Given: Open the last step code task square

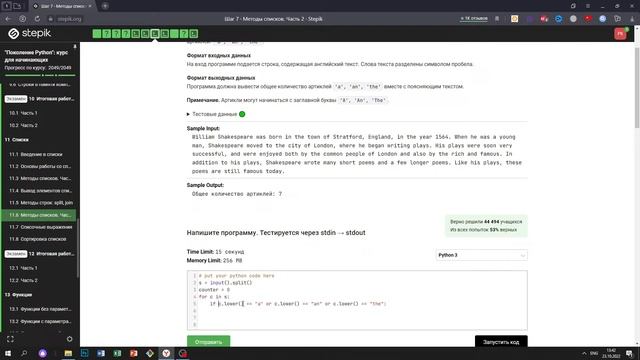Looking at the screenshot, I should click(194, 33).
